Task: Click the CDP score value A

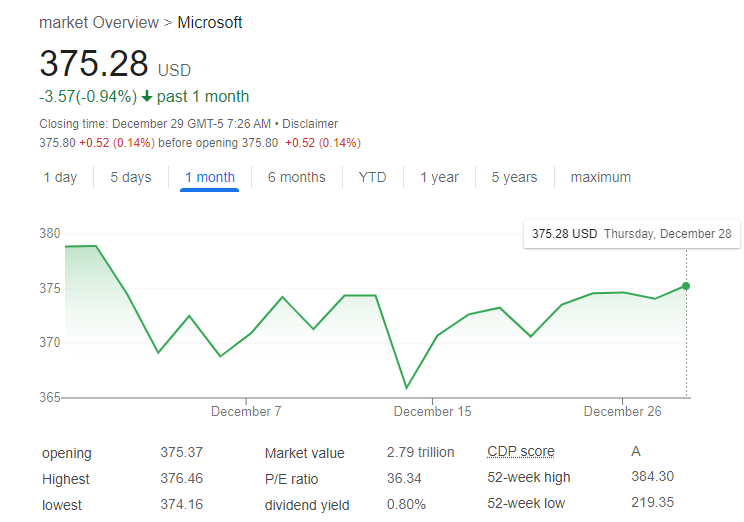Action: 636,451
